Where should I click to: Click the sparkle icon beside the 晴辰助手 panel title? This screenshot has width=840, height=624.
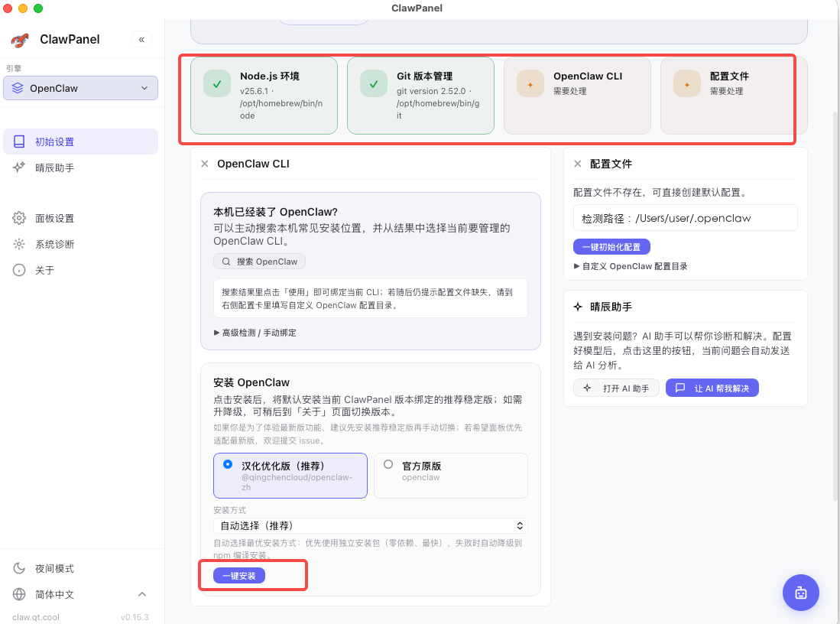click(x=578, y=307)
